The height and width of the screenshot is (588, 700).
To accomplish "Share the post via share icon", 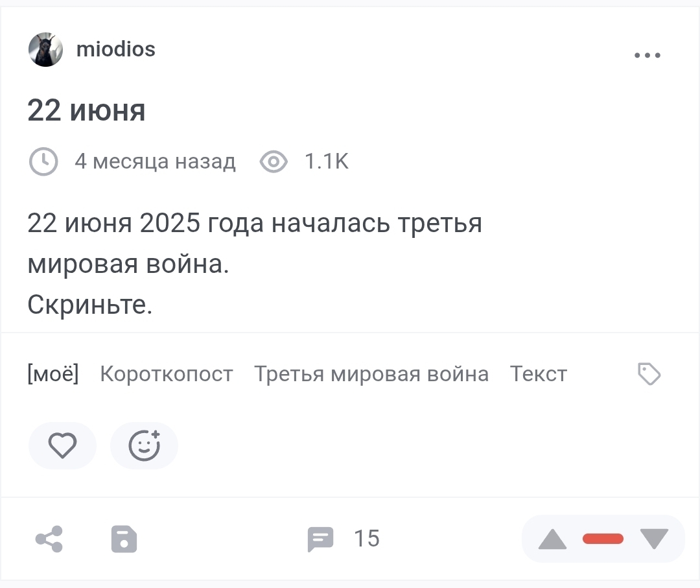I will (x=49, y=539).
